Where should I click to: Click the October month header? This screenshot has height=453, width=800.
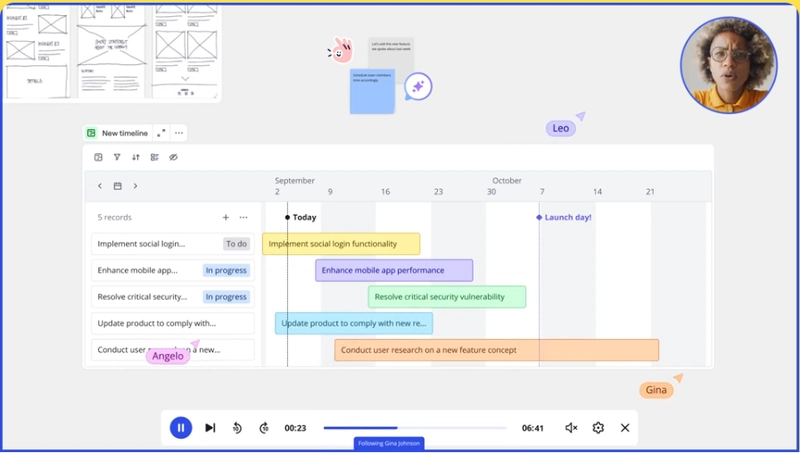[x=507, y=181]
